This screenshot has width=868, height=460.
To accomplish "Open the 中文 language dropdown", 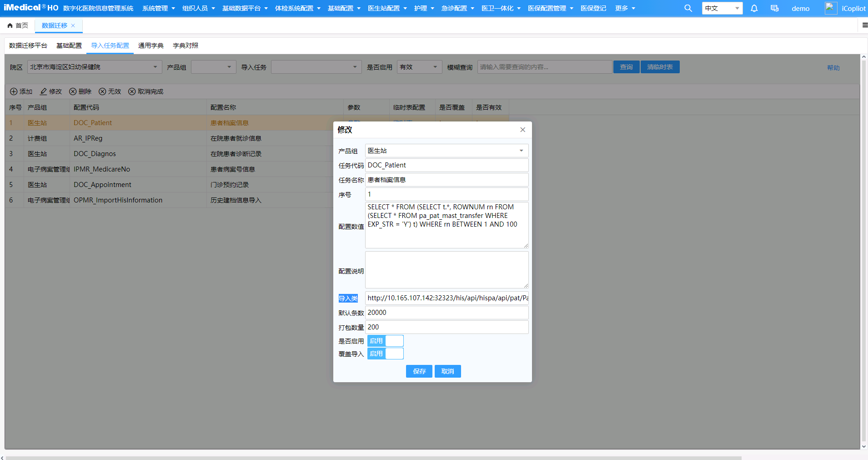I will 722,8.
